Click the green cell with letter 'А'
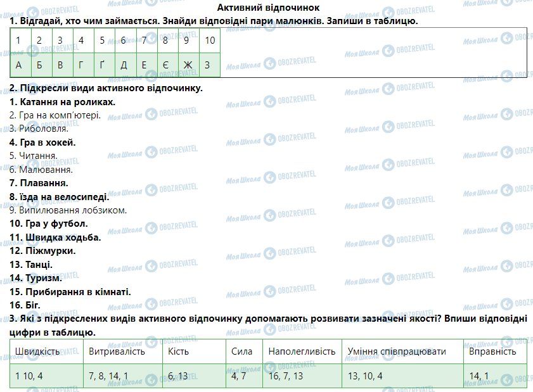 coord(19,65)
